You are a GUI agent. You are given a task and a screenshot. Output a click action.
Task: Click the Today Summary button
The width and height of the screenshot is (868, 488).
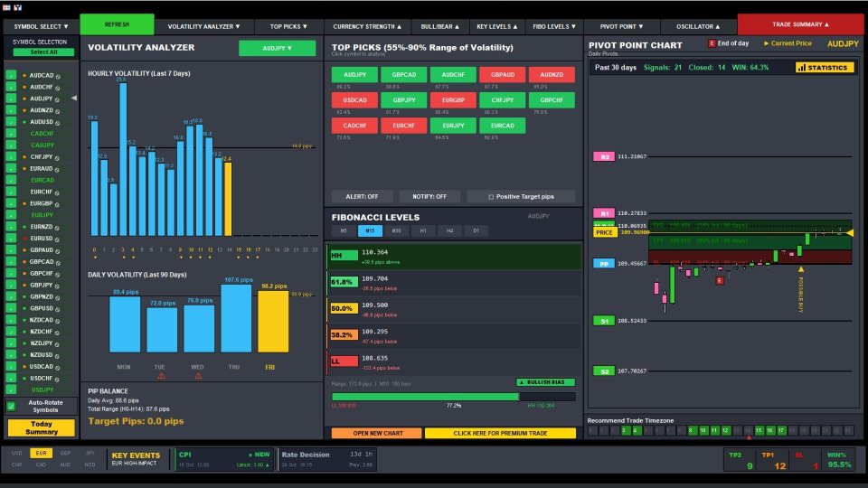coord(42,427)
